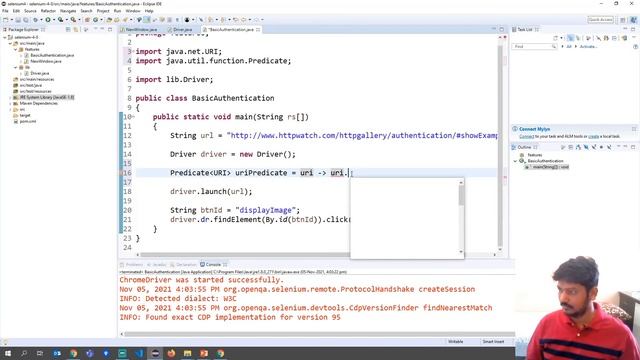
Task: Click the New Java Package toolbar icon
Action: [x=87, y=20]
